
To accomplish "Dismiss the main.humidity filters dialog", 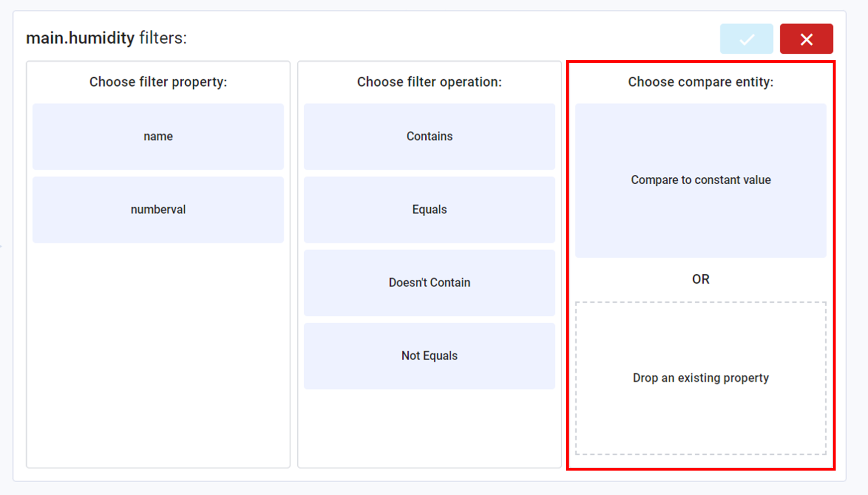I will pyautogui.click(x=806, y=39).
